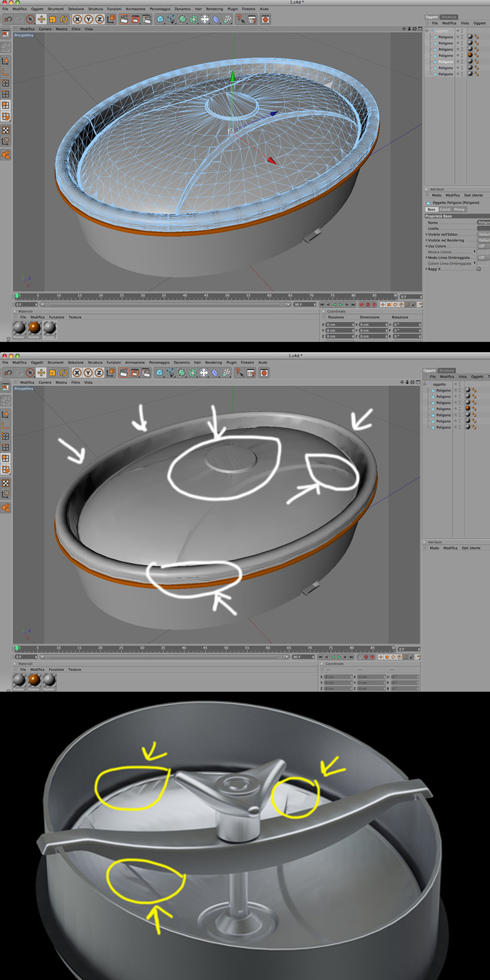Add Cube primitive icon in upper window
The image size is (490, 980).
coord(161,19)
